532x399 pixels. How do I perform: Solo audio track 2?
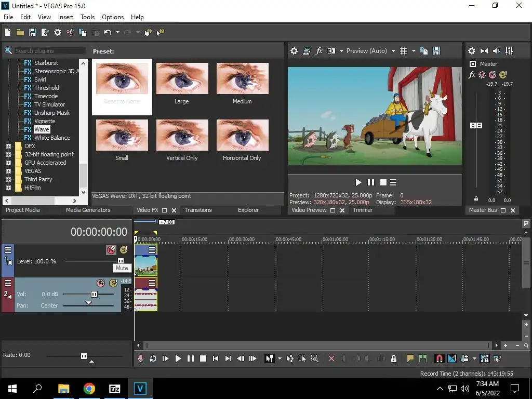point(113,283)
